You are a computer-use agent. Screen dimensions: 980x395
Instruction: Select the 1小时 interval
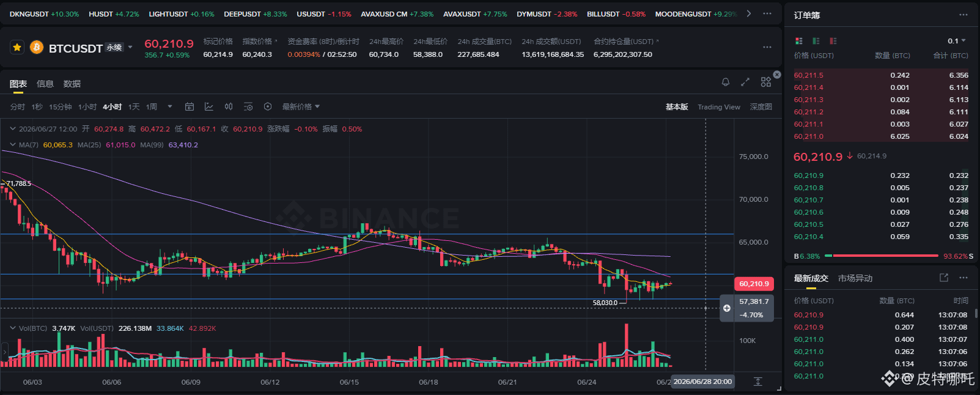coord(87,107)
